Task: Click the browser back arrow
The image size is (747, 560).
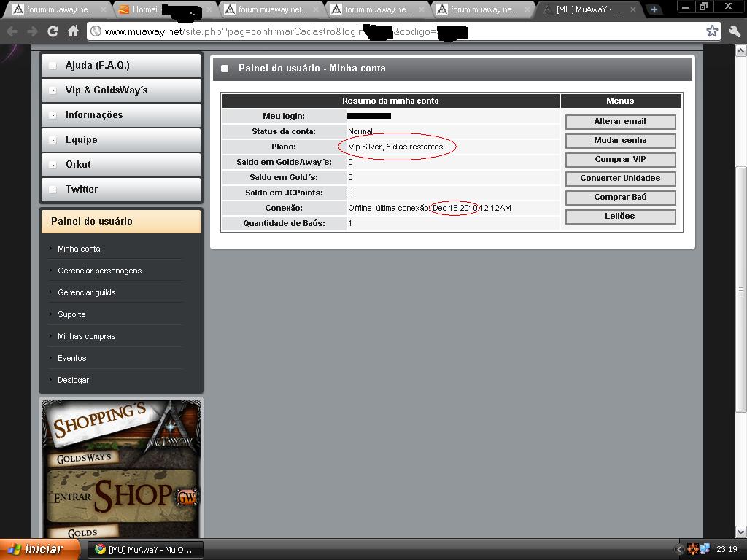Action: pyautogui.click(x=12, y=31)
